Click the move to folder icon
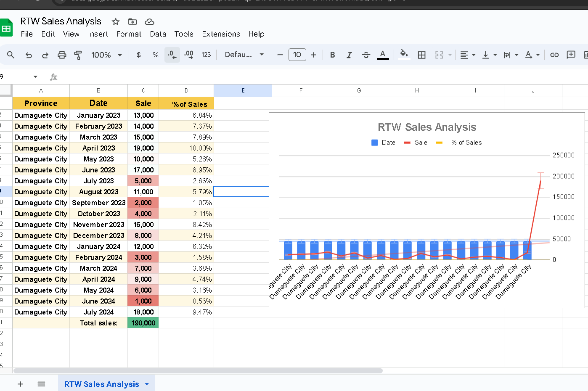The height and width of the screenshot is (391, 588). [132, 21]
